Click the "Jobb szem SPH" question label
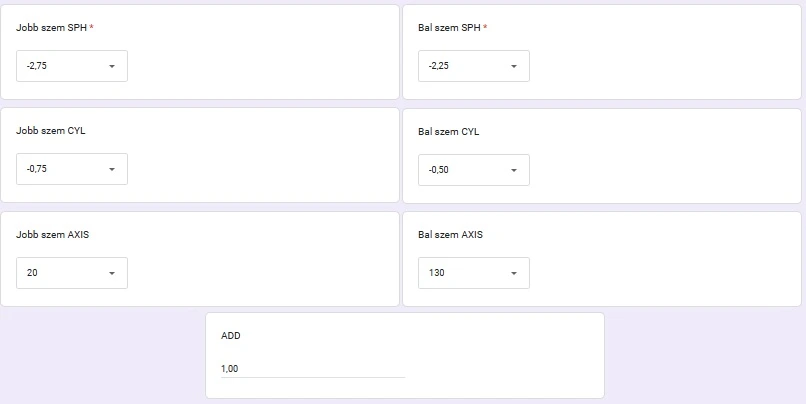The height and width of the screenshot is (404, 806). (52, 28)
